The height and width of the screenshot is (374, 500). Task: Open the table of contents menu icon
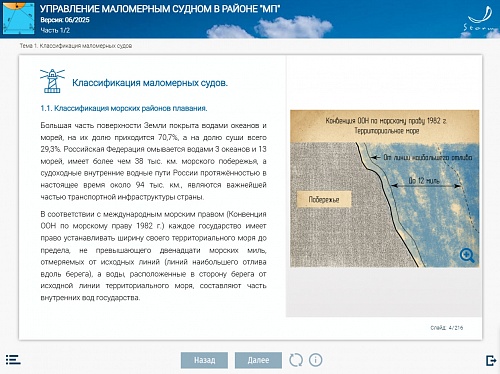click(x=13, y=360)
